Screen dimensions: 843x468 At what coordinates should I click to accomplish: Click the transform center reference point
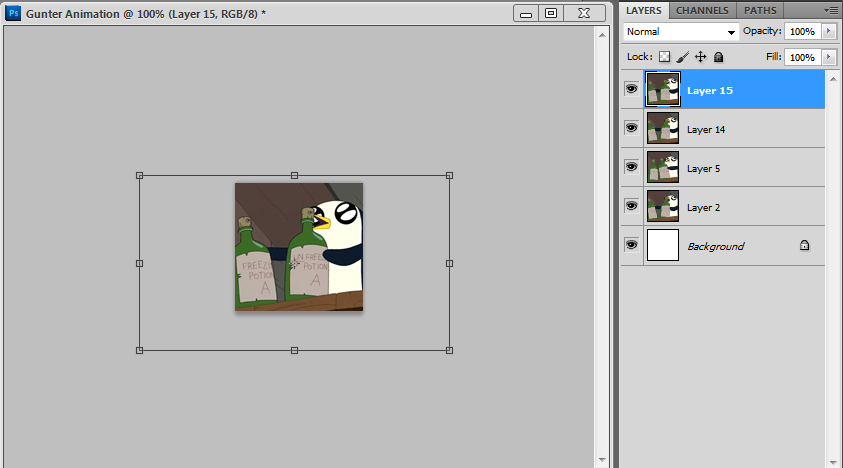(x=294, y=264)
